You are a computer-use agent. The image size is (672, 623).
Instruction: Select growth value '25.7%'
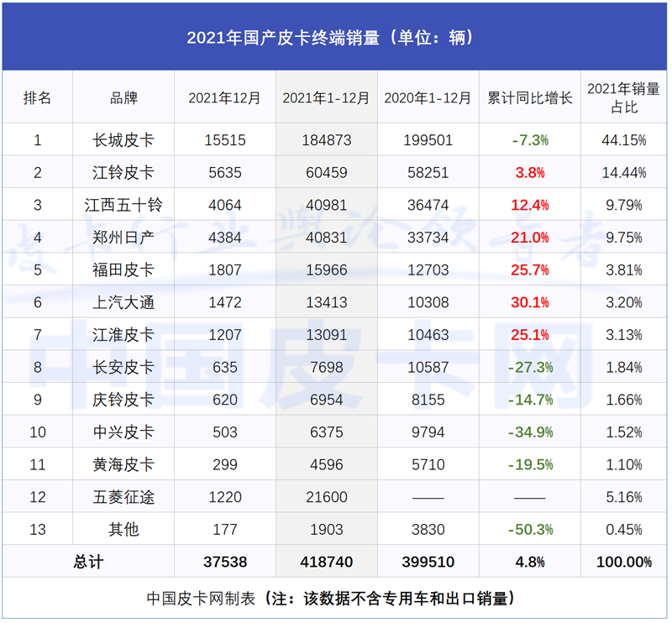(x=530, y=270)
